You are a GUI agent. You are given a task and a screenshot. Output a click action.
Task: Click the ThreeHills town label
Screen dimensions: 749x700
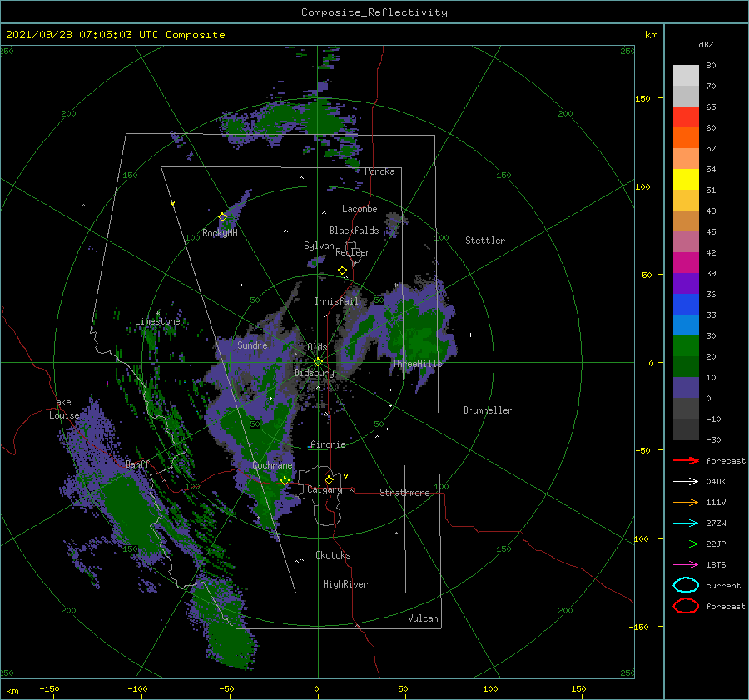point(417,364)
